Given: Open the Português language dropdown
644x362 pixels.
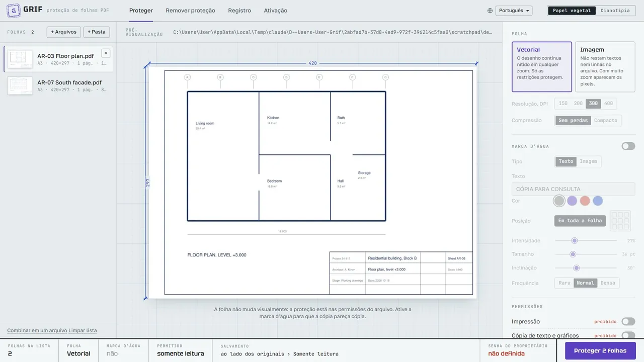Looking at the screenshot, I should point(514,11).
